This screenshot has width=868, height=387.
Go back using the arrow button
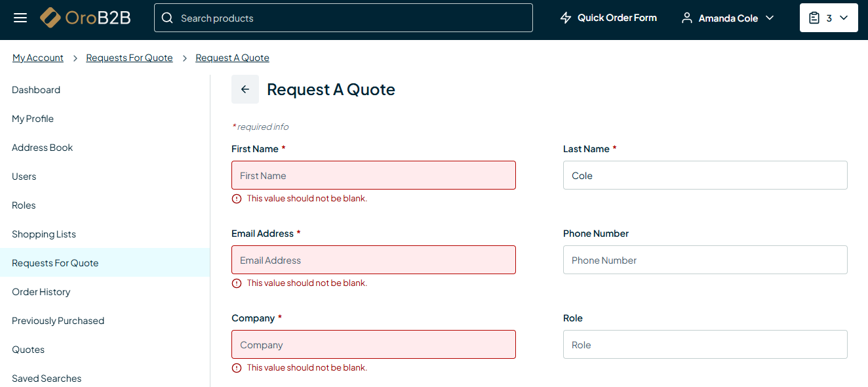pos(245,89)
